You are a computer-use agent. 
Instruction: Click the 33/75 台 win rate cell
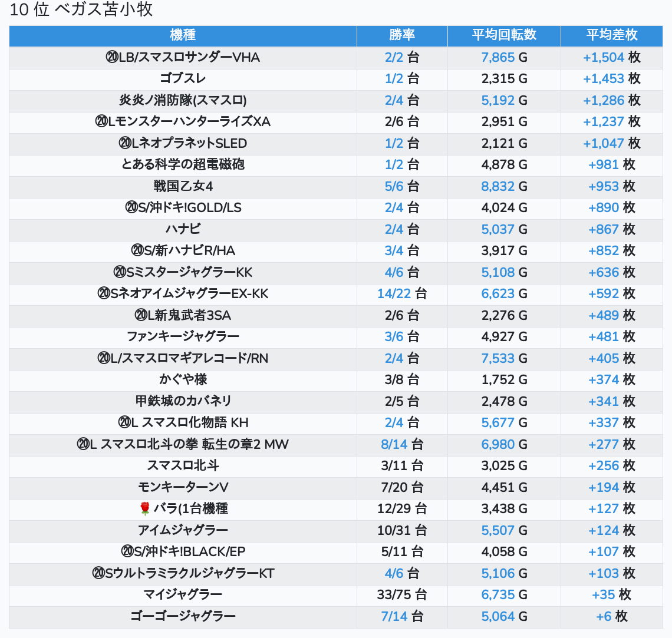402,595
